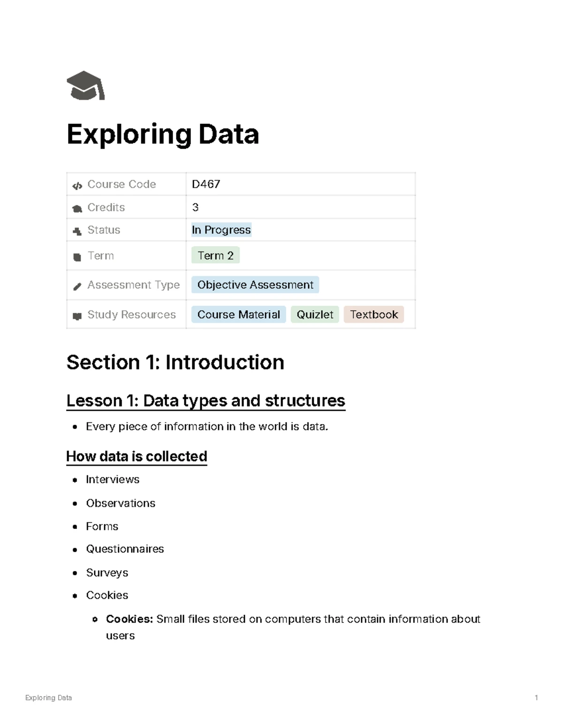Click the graduation cap page icon
This screenshot has height=728, width=563.
point(85,86)
